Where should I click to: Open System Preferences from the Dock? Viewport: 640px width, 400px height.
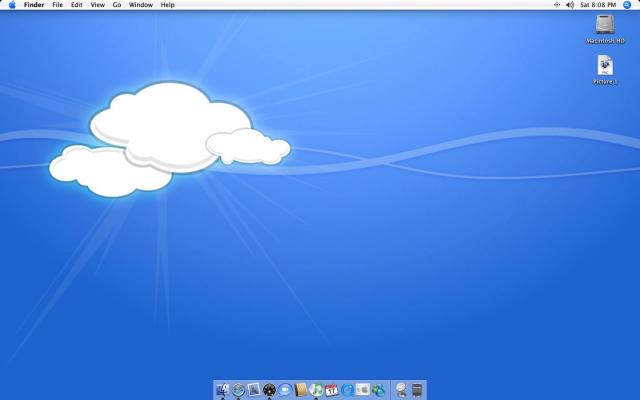click(x=362, y=390)
